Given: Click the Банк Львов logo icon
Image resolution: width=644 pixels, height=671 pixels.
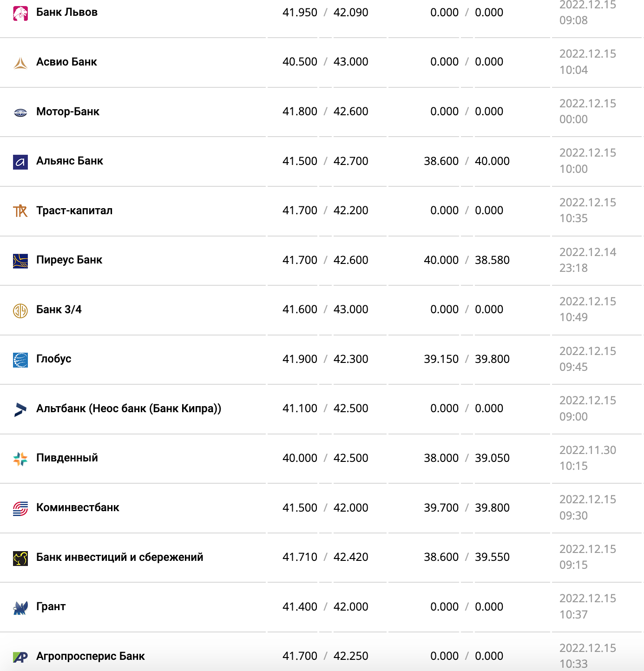Looking at the screenshot, I should click(20, 13).
